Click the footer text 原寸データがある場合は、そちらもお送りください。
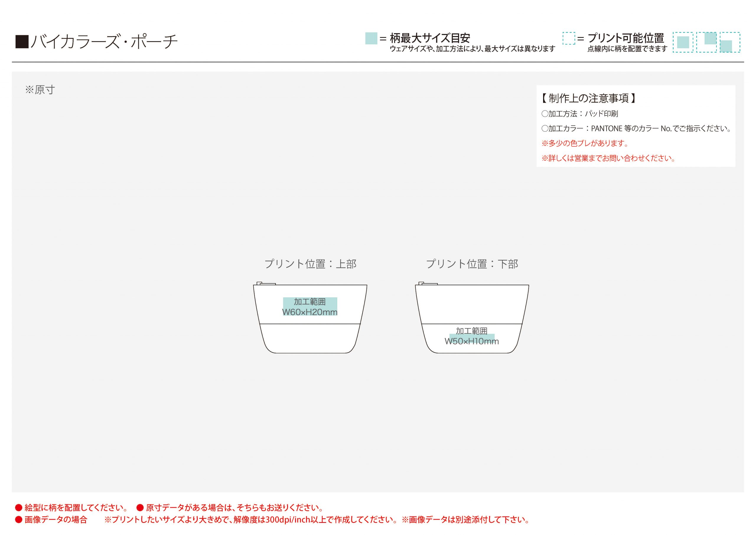Viewport: 756px width, 535px height. point(235,508)
